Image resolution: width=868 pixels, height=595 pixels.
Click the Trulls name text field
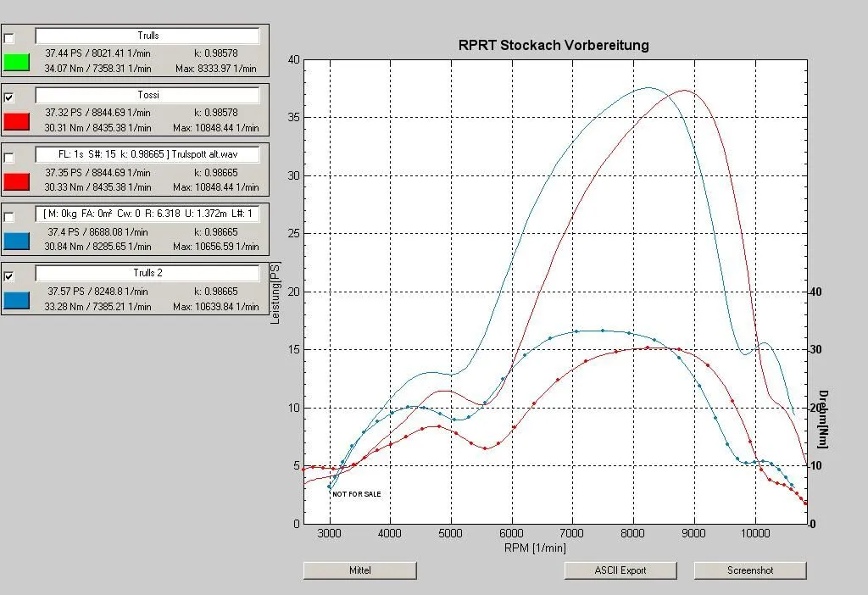[147, 36]
